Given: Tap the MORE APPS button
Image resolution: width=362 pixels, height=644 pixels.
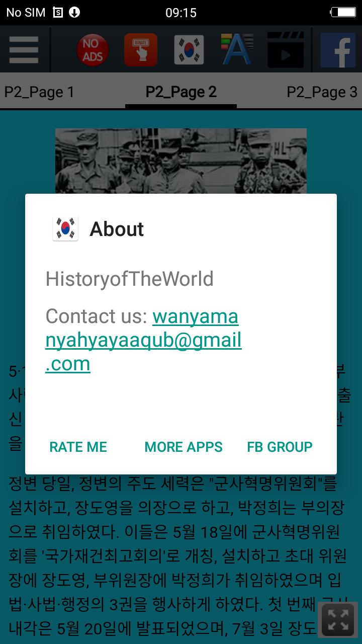Looking at the screenshot, I should tap(184, 447).
